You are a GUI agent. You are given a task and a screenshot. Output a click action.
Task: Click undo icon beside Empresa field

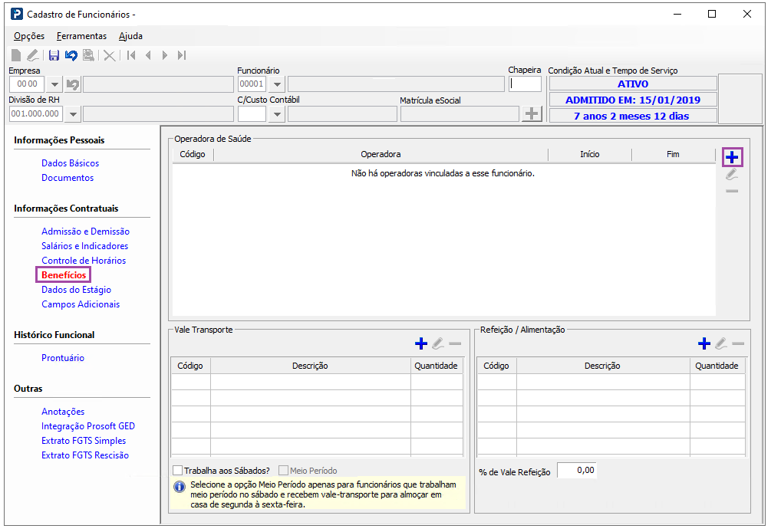pyautogui.click(x=73, y=84)
